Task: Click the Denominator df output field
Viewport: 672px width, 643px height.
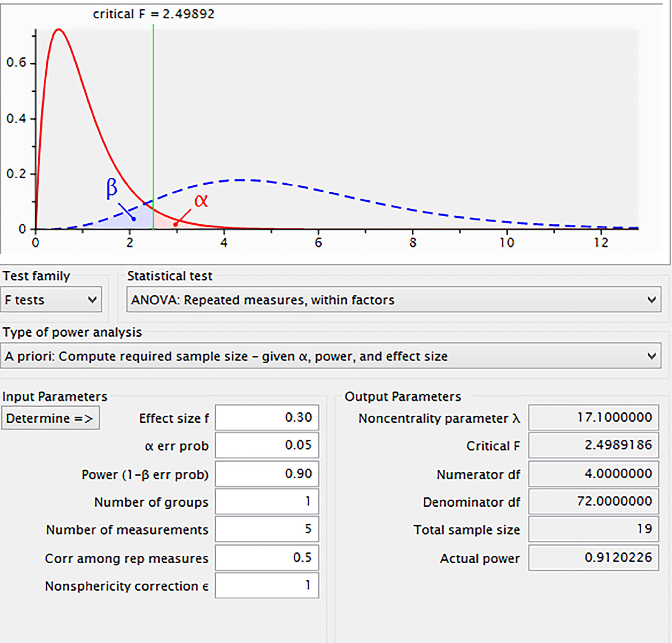Action: coord(593,502)
